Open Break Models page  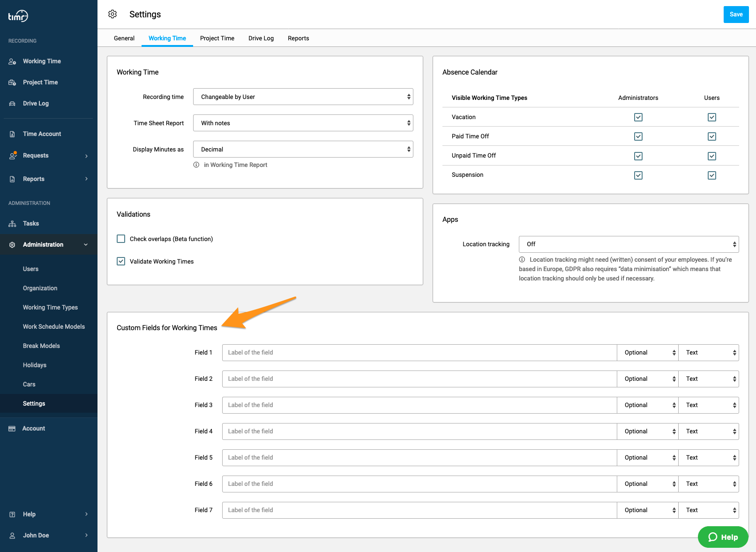[x=42, y=346]
